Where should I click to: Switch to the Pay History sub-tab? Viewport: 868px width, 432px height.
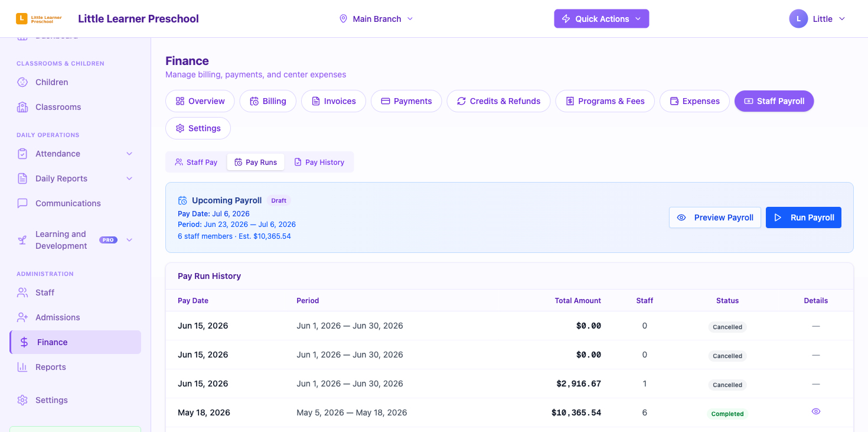click(319, 162)
